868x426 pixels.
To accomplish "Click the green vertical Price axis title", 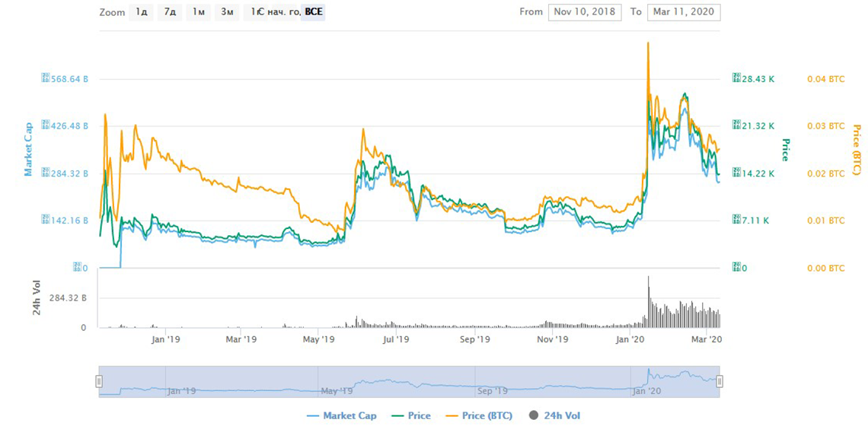I will (x=785, y=149).
